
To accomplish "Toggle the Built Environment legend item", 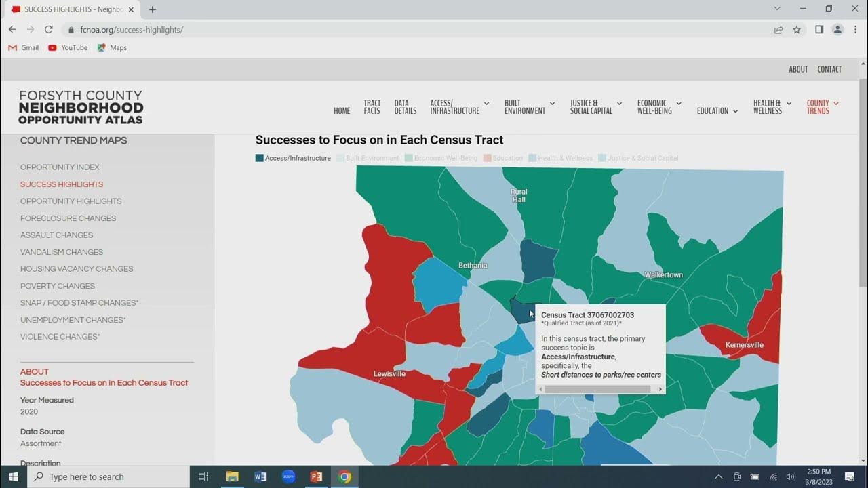I will click(x=368, y=158).
